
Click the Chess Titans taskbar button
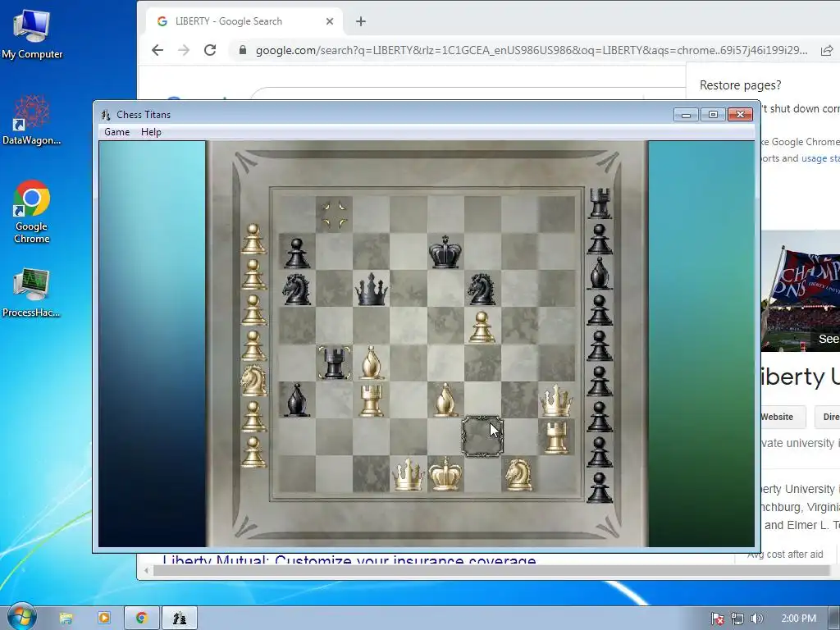[x=180, y=619]
